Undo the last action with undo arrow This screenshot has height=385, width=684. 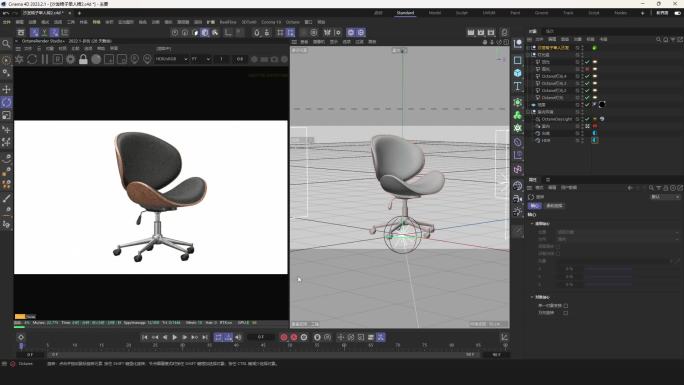[6, 13]
